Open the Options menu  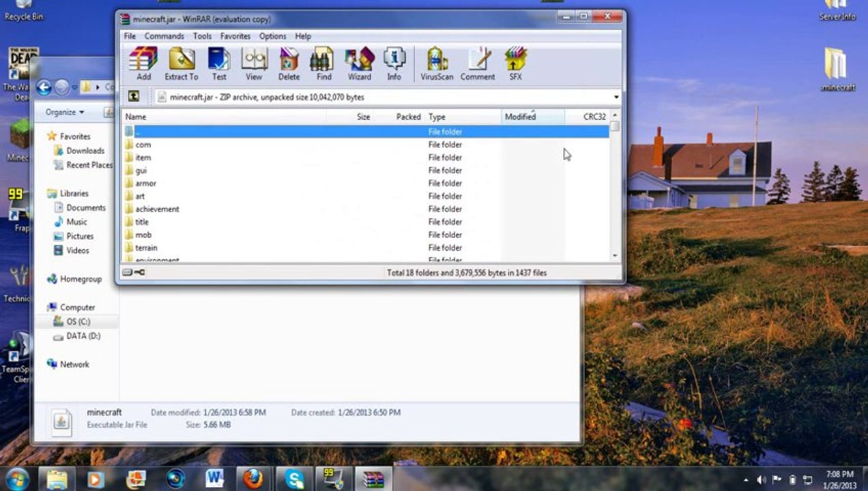pyautogui.click(x=272, y=36)
